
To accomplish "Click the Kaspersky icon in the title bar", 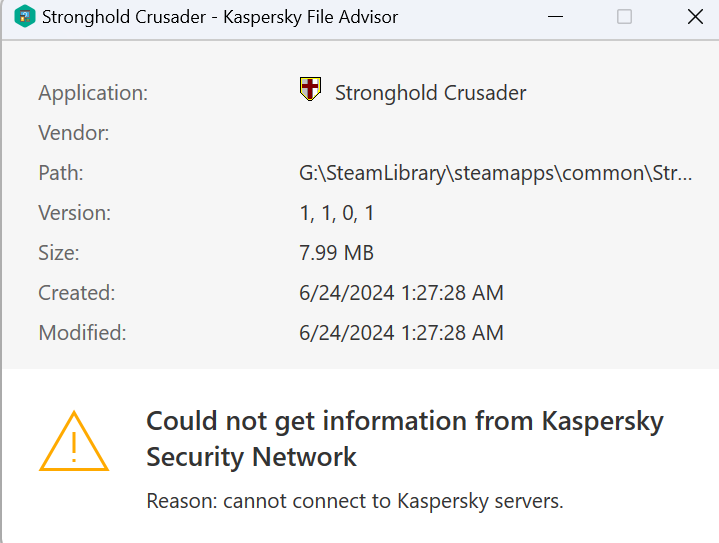I will point(25,17).
